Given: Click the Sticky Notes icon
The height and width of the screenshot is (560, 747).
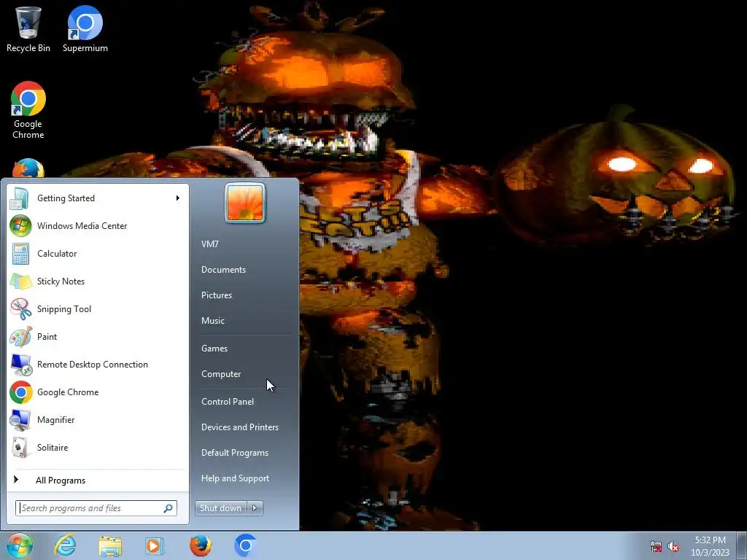Looking at the screenshot, I should (21, 281).
